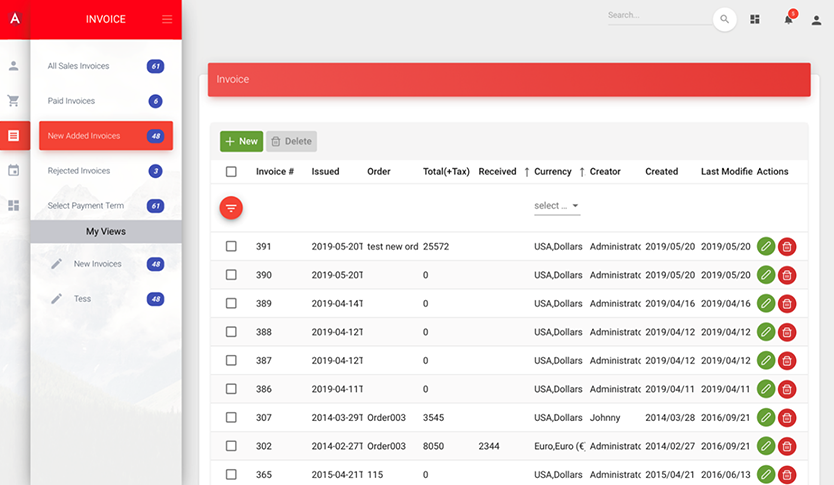This screenshot has height=485, width=834.
Task: Delete invoice 390 with red trash icon
Action: 787,275
